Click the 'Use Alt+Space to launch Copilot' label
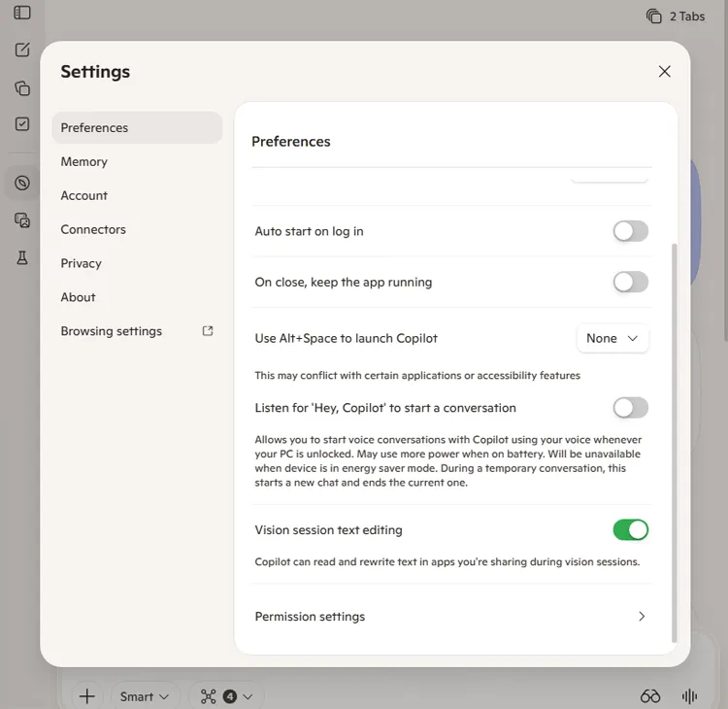Viewport: 728px width, 709px height. [346, 338]
